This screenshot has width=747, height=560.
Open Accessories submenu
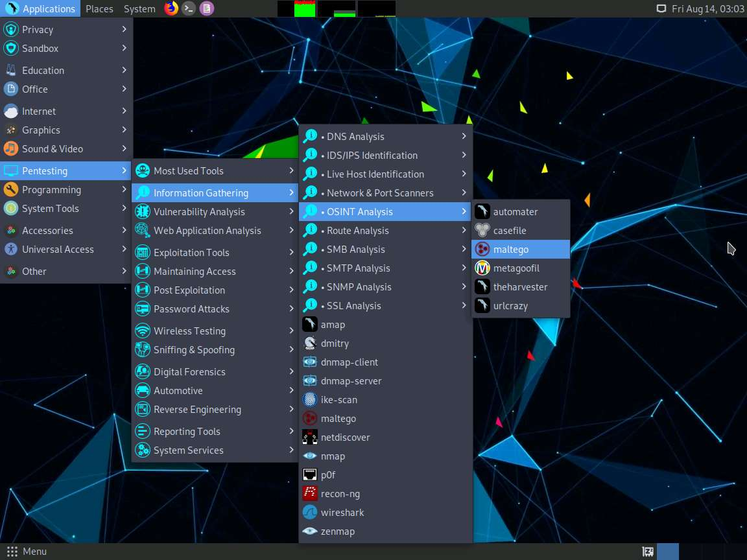click(65, 231)
